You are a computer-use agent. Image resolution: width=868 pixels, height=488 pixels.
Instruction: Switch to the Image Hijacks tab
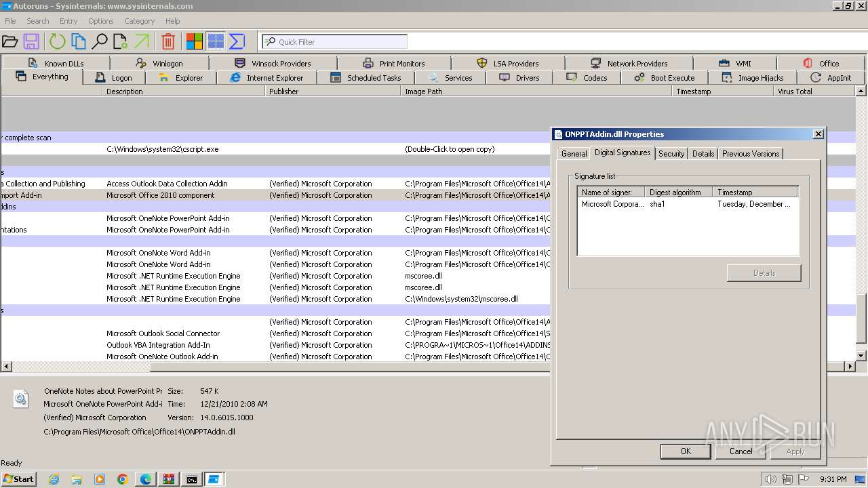coord(753,77)
